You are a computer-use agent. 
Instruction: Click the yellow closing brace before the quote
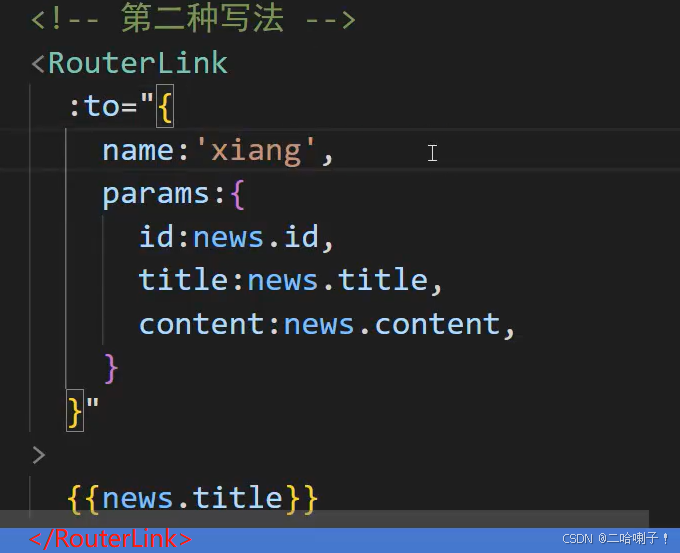coord(75,410)
